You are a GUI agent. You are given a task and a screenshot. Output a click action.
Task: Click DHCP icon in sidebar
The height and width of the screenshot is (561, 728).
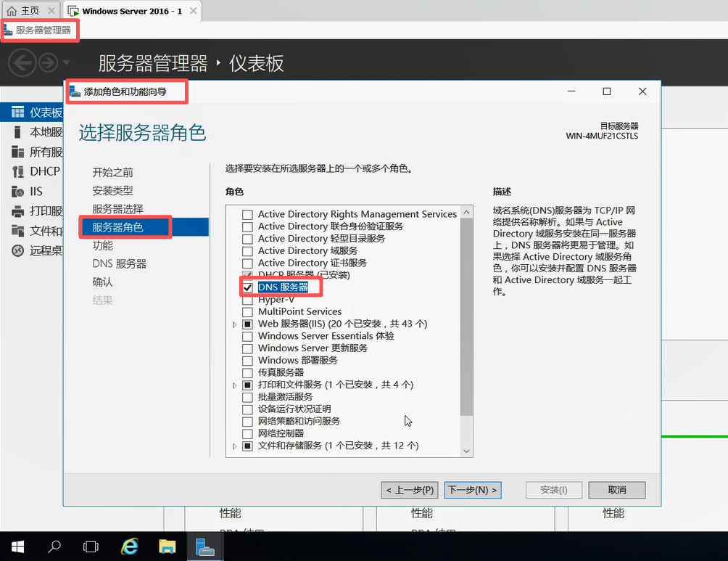coord(17,171)
